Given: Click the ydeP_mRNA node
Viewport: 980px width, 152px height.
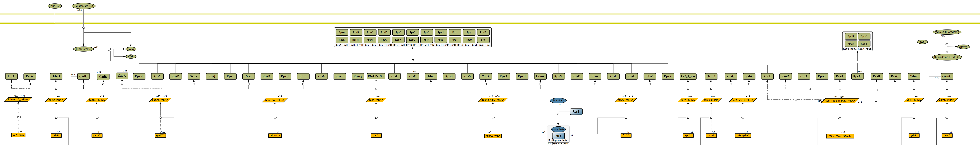Looking at the screenshot, I should [913, 100].
